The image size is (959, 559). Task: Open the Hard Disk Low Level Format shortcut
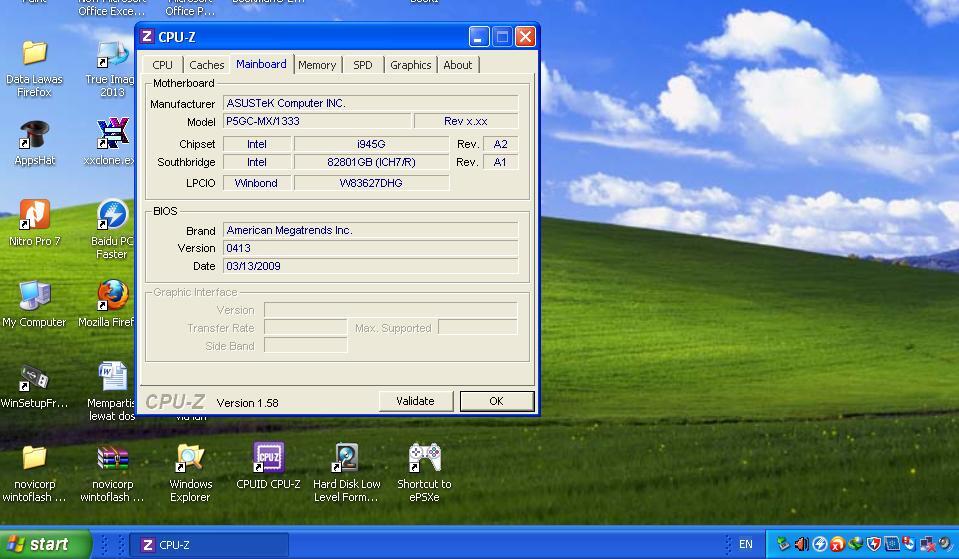[346, 457]
